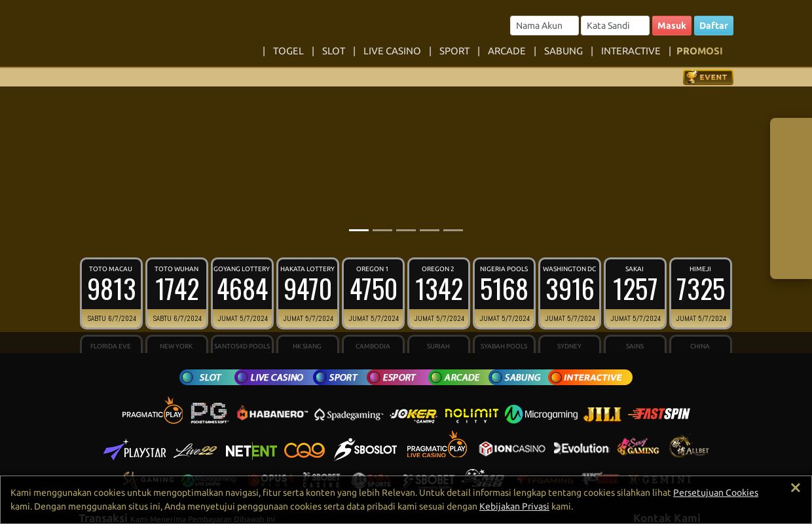The image size is (812, 524).
Task: Click the Pragmatic Play provider logo
Action: click(x=153, y=411)
